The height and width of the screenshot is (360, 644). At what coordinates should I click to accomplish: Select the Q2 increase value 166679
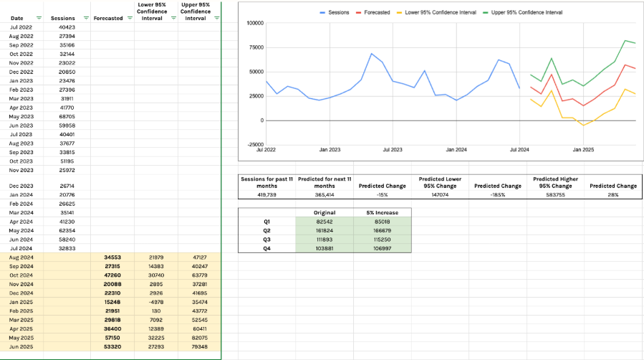[383, 230]
